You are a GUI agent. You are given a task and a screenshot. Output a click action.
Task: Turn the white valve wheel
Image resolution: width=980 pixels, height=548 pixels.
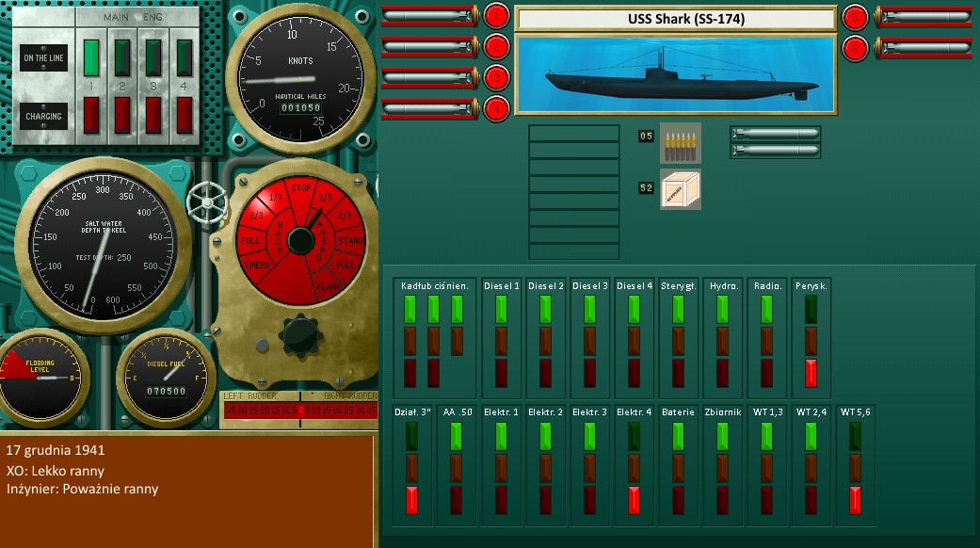pos(206,201)
